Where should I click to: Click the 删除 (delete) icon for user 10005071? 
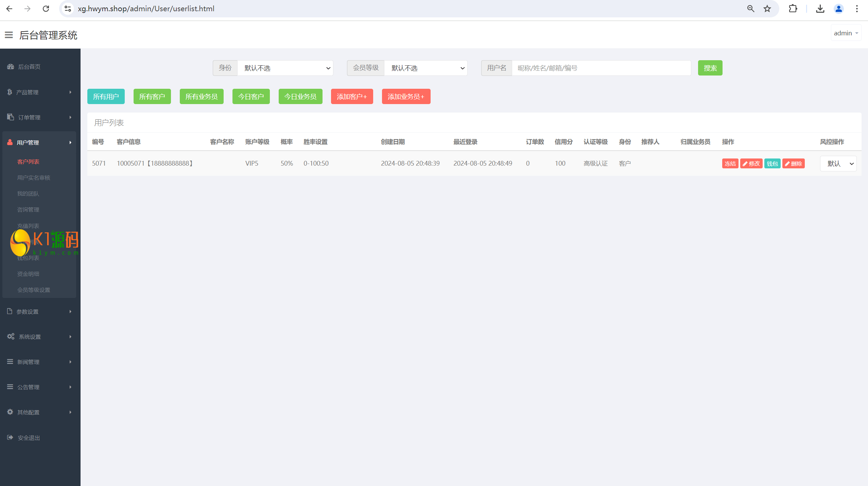[793, 163]
